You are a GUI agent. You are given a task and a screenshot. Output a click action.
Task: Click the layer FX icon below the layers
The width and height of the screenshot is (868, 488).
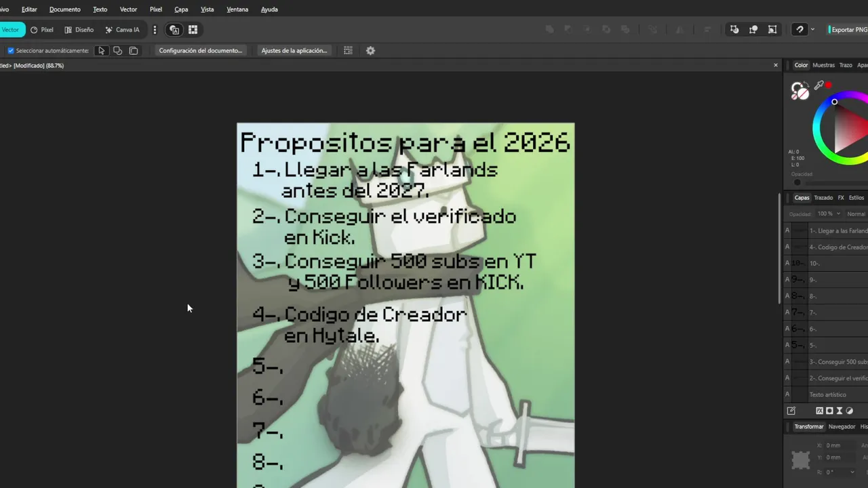(x=819, y=411)
